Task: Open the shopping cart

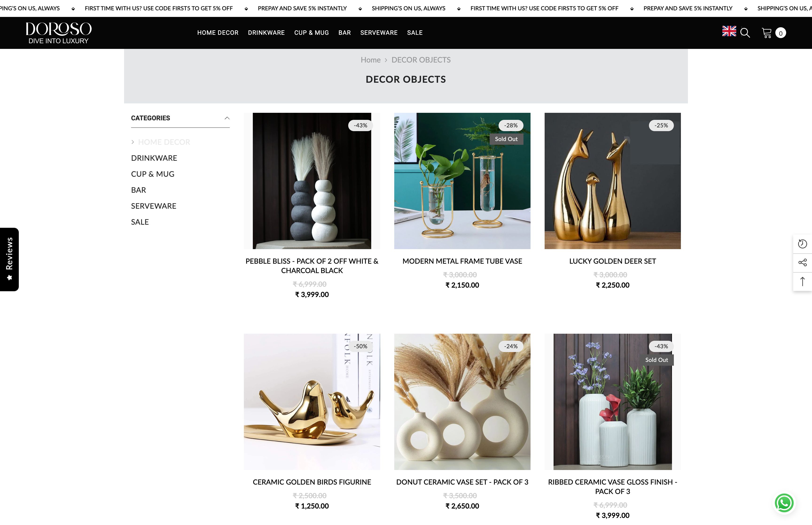Action: pyautogui.click(x=767, y=32)
